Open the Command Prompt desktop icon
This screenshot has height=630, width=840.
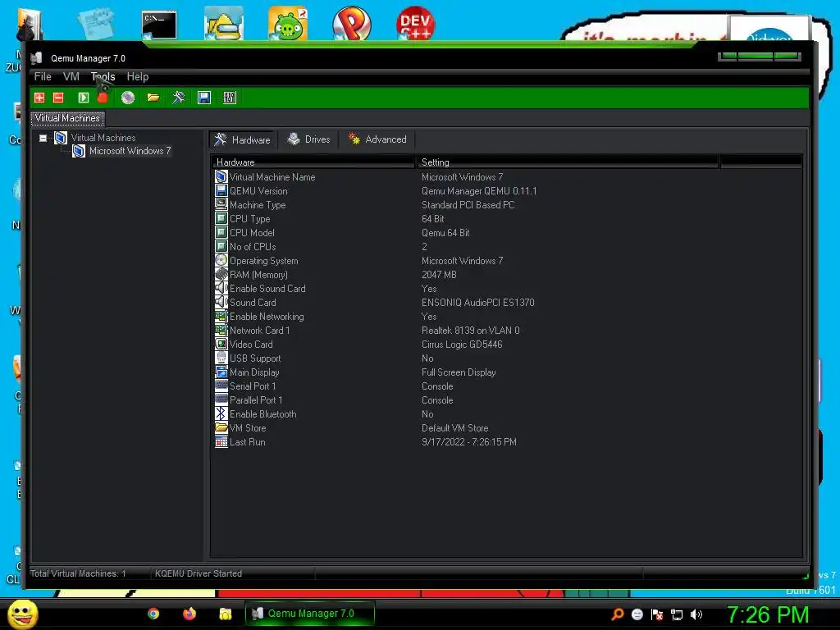click(x=159, y=25)
